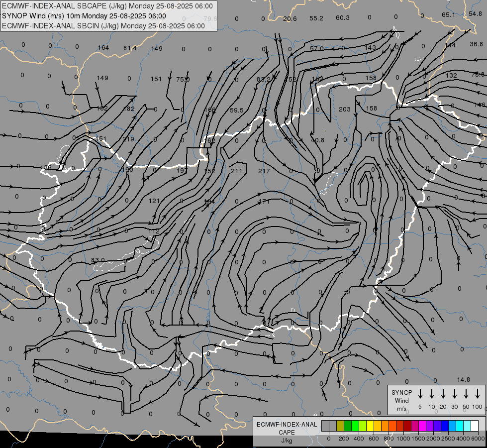This screenshot has height=448, width=487.
Task: Click the 2500 tick label on CAPE scale
Action: click(x=448, y=439)
